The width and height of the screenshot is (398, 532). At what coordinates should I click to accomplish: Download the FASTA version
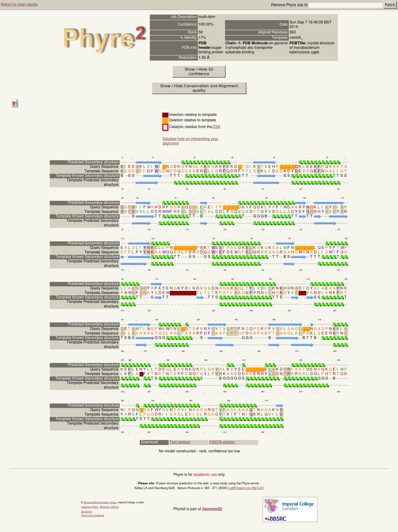tap(222, 442)
